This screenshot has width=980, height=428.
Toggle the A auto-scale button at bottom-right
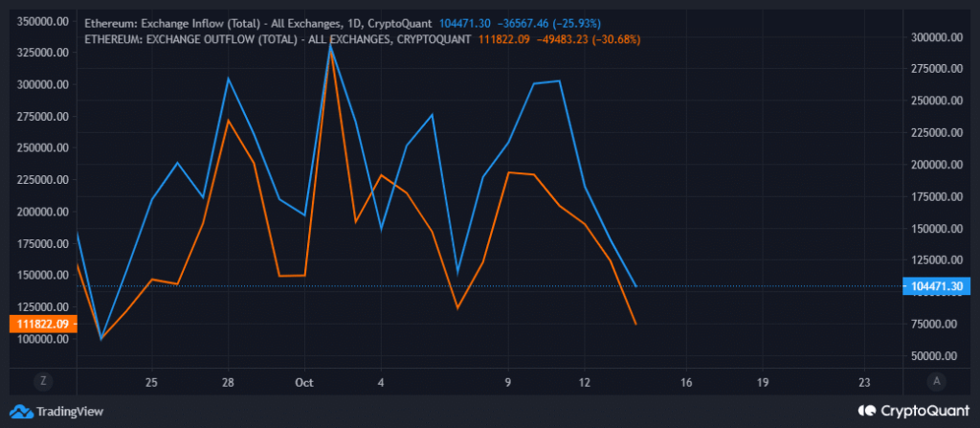pos(937,381)
